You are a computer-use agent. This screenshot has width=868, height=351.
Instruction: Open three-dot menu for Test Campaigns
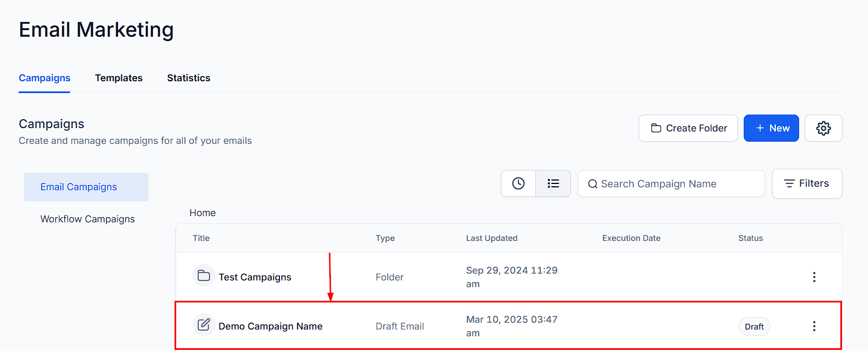tap(814, 277)
